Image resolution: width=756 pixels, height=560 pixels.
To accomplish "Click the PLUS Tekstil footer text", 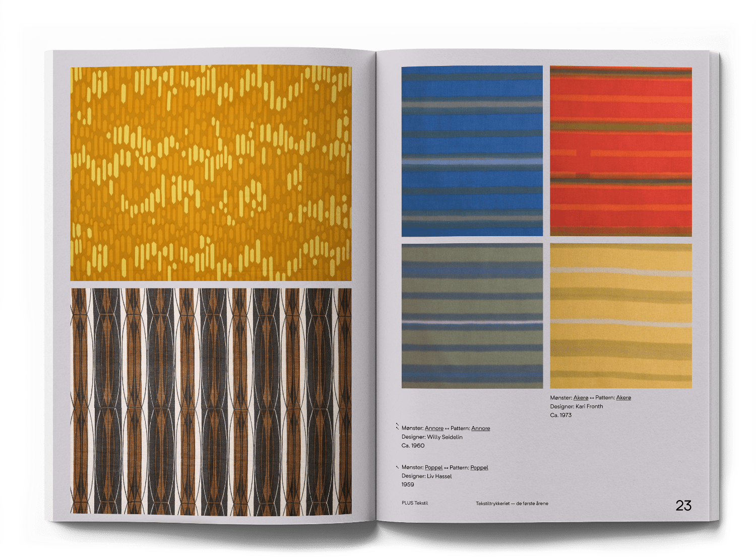I will [415, 503].
